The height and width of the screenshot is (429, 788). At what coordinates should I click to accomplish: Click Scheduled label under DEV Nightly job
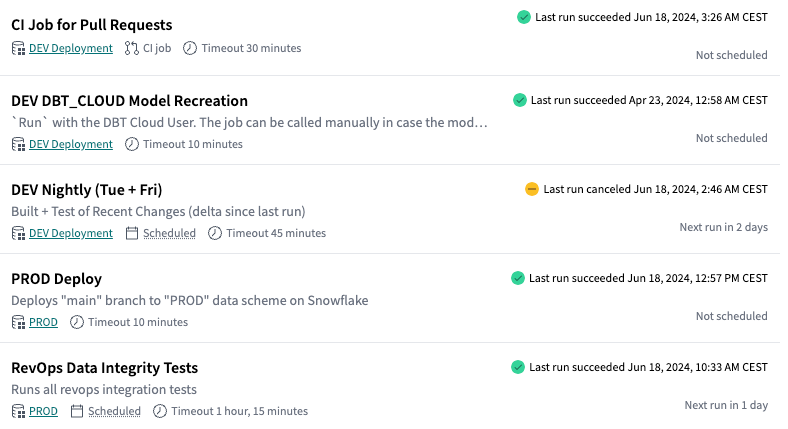pyautogui.click(x=169, y=233)
